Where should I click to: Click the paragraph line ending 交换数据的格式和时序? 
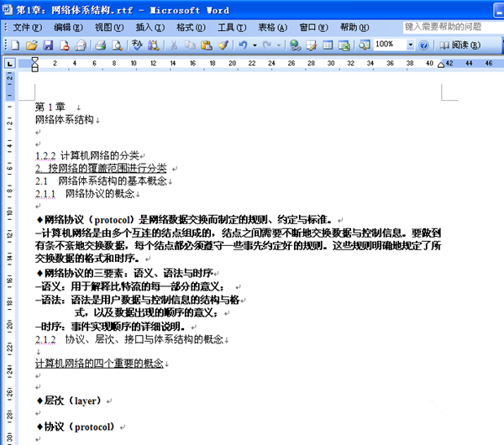[87, 258]
